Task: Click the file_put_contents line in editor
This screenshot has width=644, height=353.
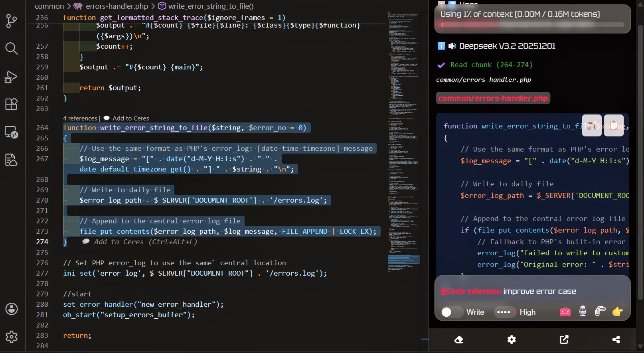Action: coord(228,231)
